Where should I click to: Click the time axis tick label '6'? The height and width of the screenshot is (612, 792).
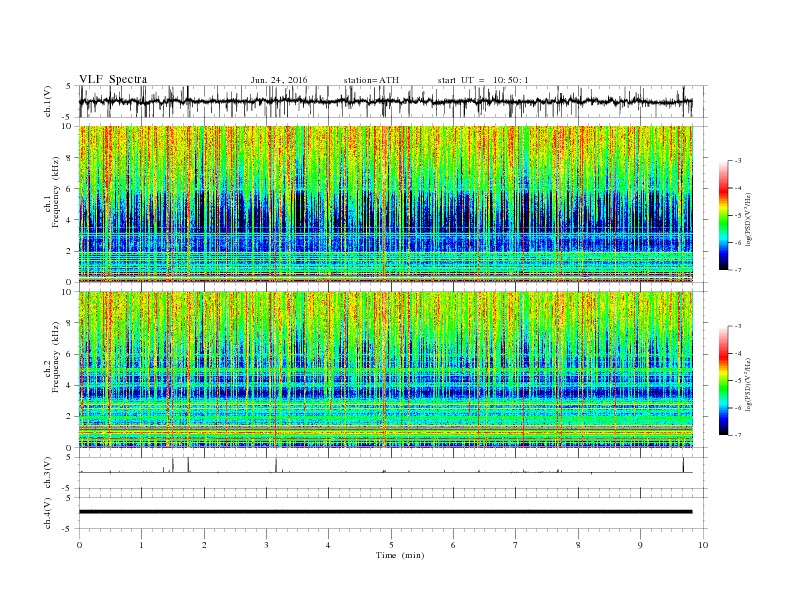pyautogui.click(x=453, y=545)
